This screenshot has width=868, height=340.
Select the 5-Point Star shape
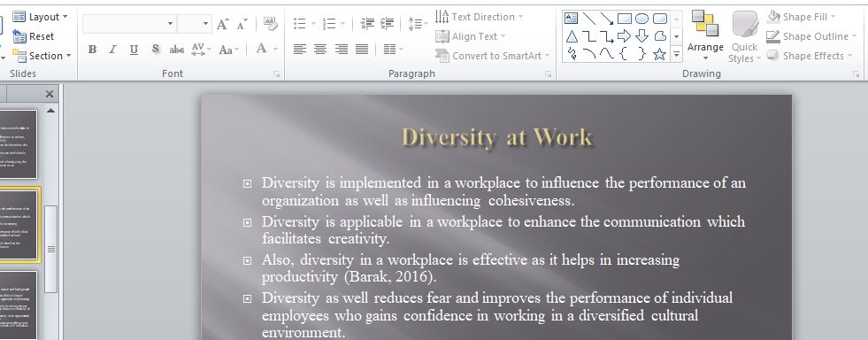pyautogui.click(x=659, y=54)
